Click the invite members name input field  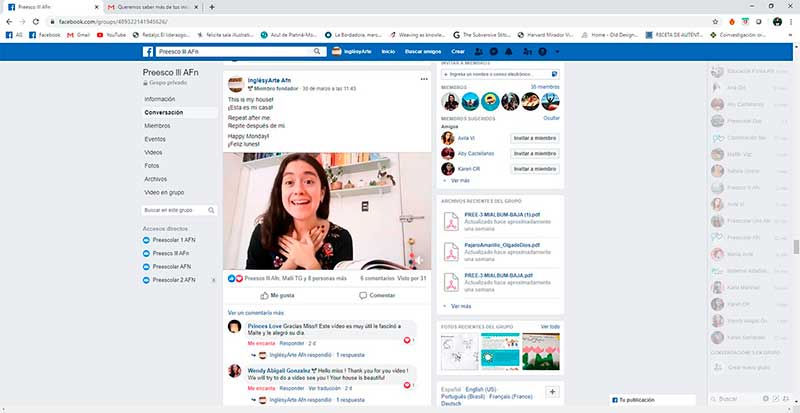pyautogui.click(x=501, y=74)
